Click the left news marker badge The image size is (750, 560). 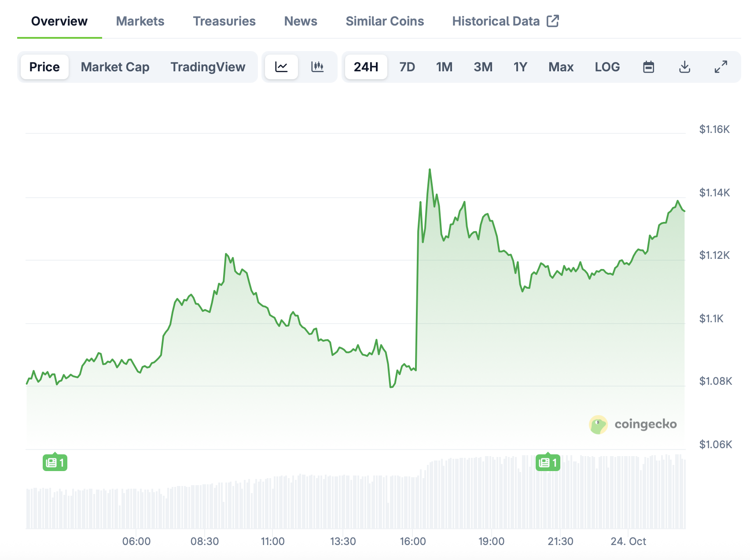tap(55, 463)
